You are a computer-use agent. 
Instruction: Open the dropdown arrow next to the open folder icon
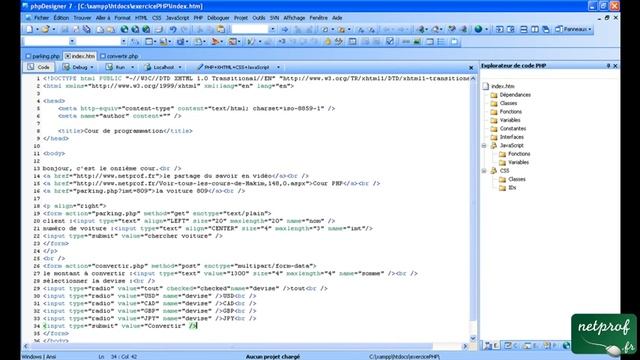click(x=53, y=29)
